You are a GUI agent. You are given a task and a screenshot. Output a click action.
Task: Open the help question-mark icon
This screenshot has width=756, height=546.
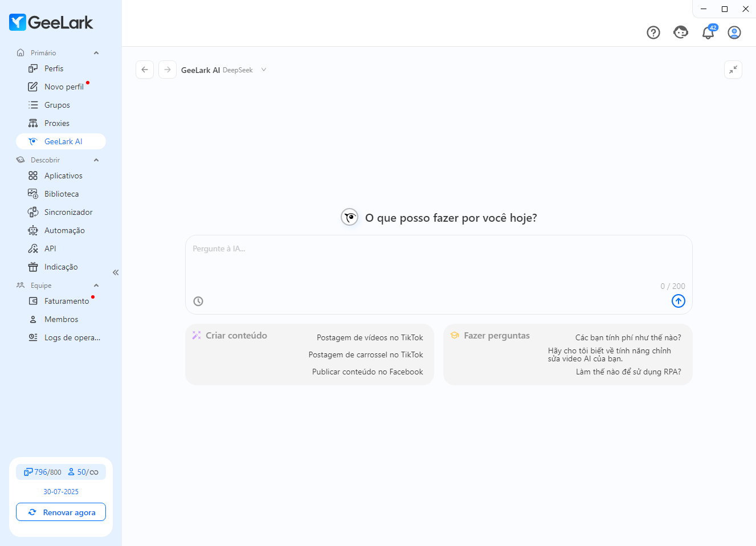coord(653,32)
